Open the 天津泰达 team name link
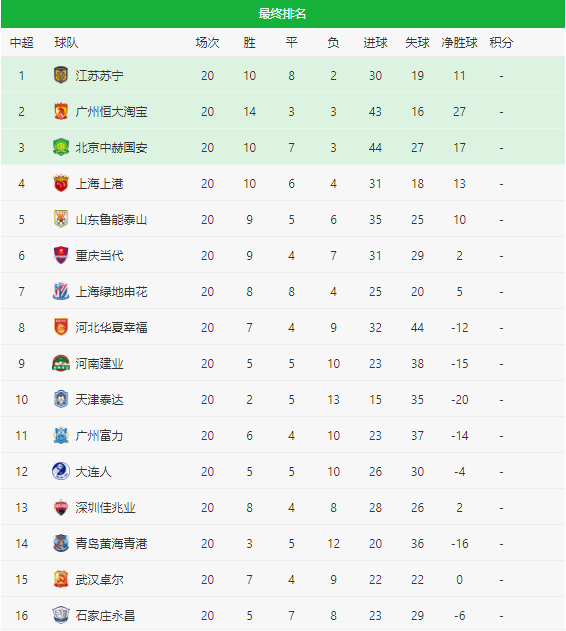Screen dimensions: 566x631 click(99, 400)
